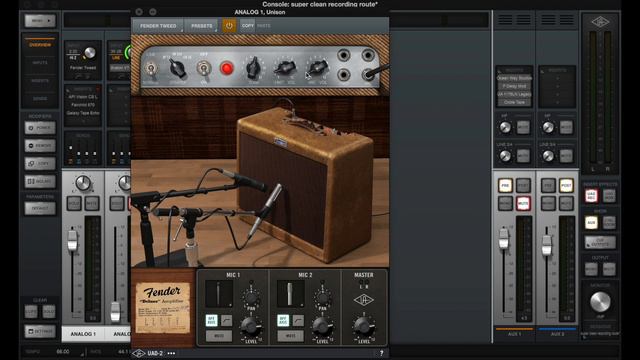Enable POST on AUX 2
The height and width of the screenshot is (360, 640).
(566, 185)
